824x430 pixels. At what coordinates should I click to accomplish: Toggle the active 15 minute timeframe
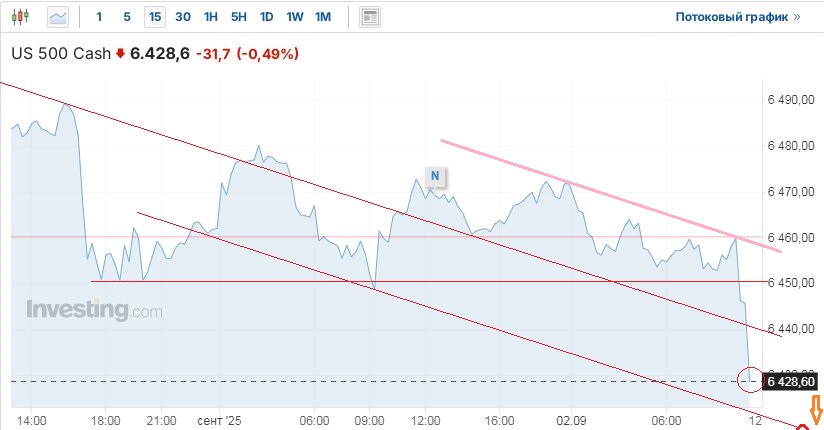click(x=154, y=17)
